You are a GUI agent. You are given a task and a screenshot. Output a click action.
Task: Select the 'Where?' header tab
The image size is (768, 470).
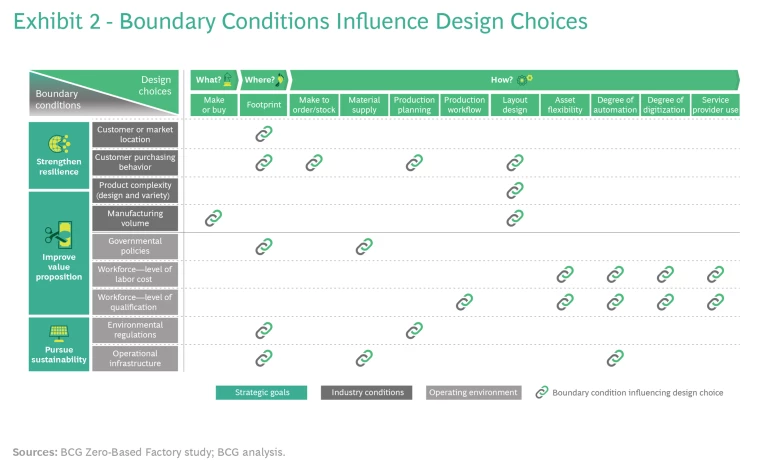pyautogui.click(x=264, y=79)
